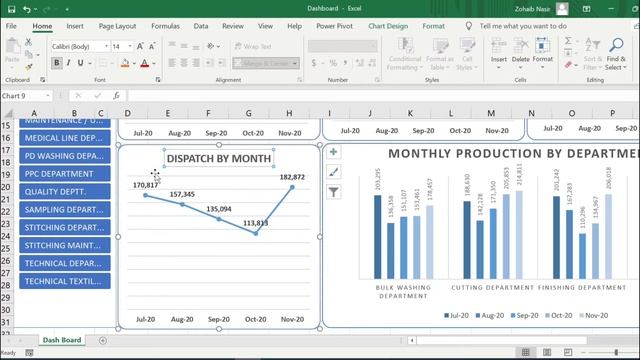The height and width of the screenshot is (360, 640).
Task: Click the Insert Function fx icon
Action: (x=116, y=96)
